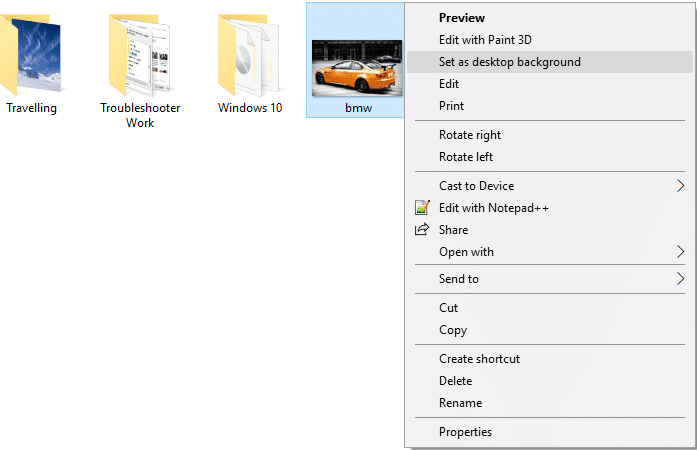Choose Set as desktop background

(550, 62)
